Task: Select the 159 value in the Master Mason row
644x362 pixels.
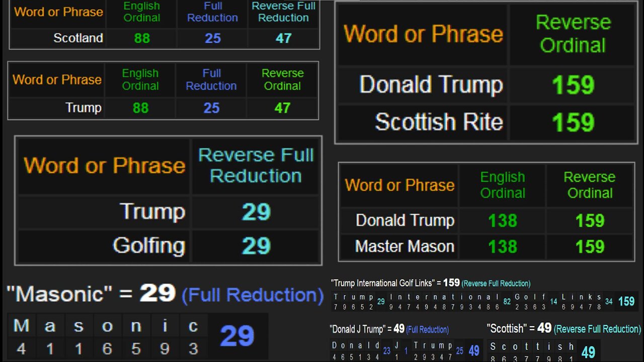Action: click(x=590, y=246)
